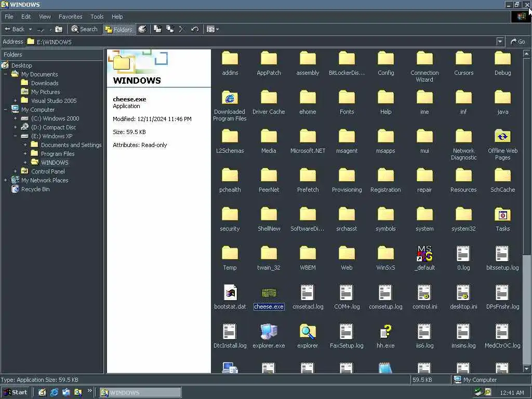Screen dimensions: 532x399
Task: Select the desktop.ini file
Action: click(x=463, y=297)
